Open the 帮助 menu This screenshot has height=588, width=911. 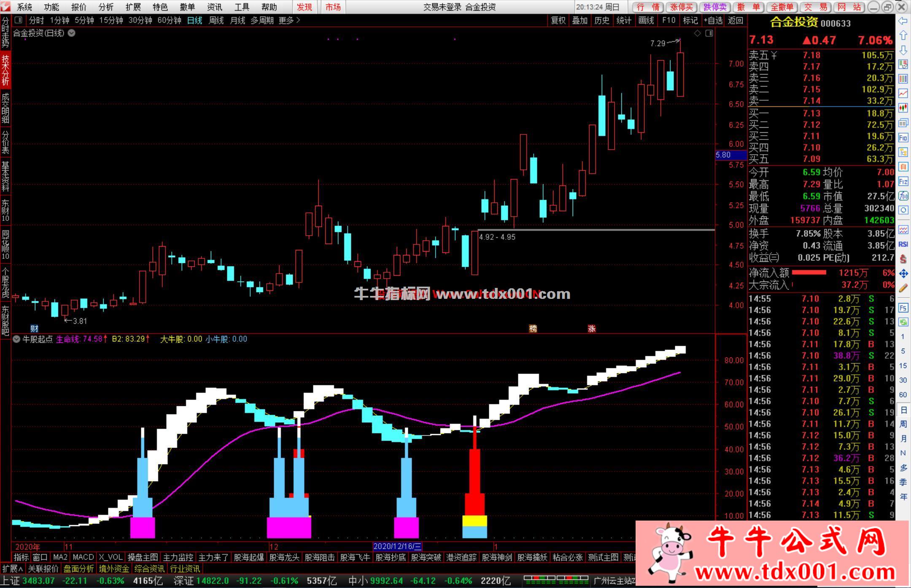coord(269,7)
